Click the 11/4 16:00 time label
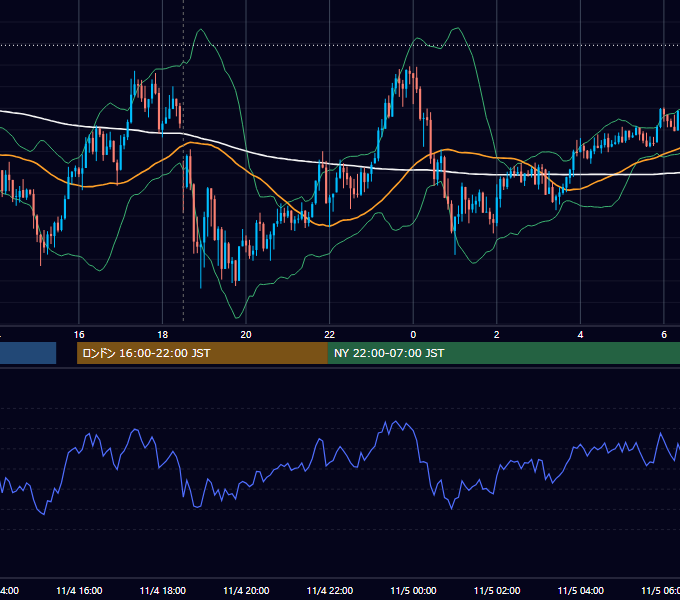Image resolution: width=680 pixels, height=600 pixels. [x=79, y=590]
